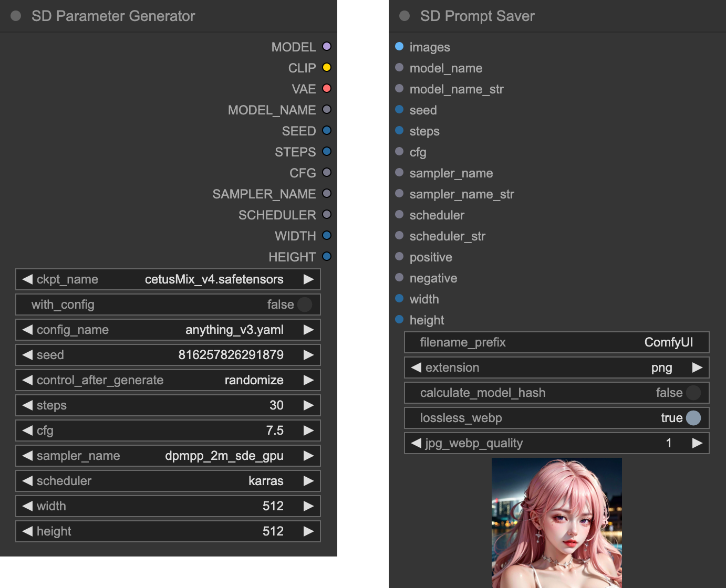Decrease cfg with left arrow
Viewport: 726px width, 588px height.
point(27,430)
